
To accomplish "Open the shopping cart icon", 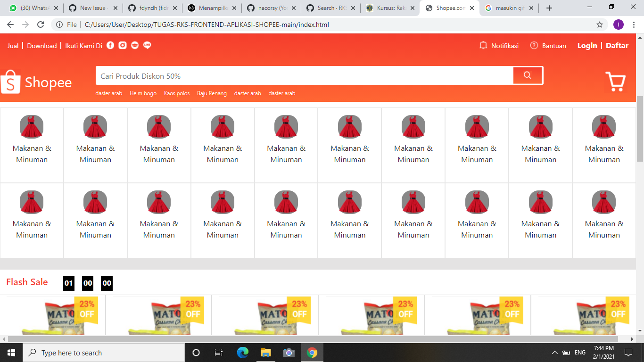I will (616, 82).
